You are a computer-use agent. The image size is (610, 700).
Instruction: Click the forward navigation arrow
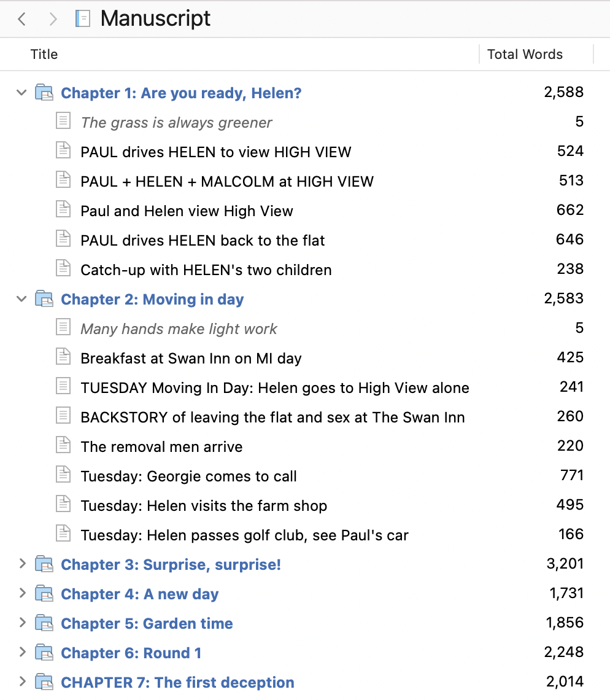point(53,19)
